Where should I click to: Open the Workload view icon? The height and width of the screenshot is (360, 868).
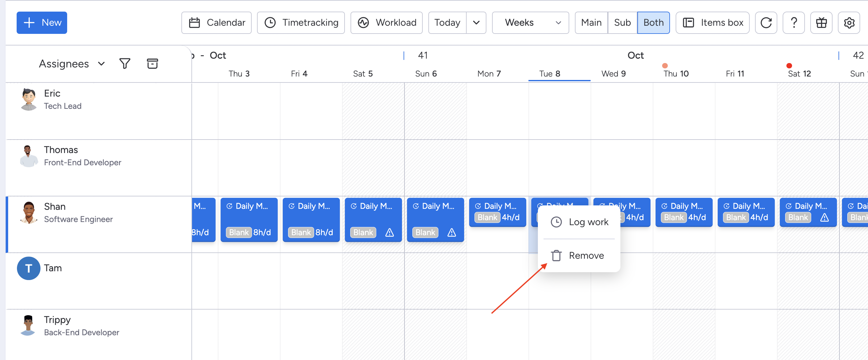click(364, 22)
